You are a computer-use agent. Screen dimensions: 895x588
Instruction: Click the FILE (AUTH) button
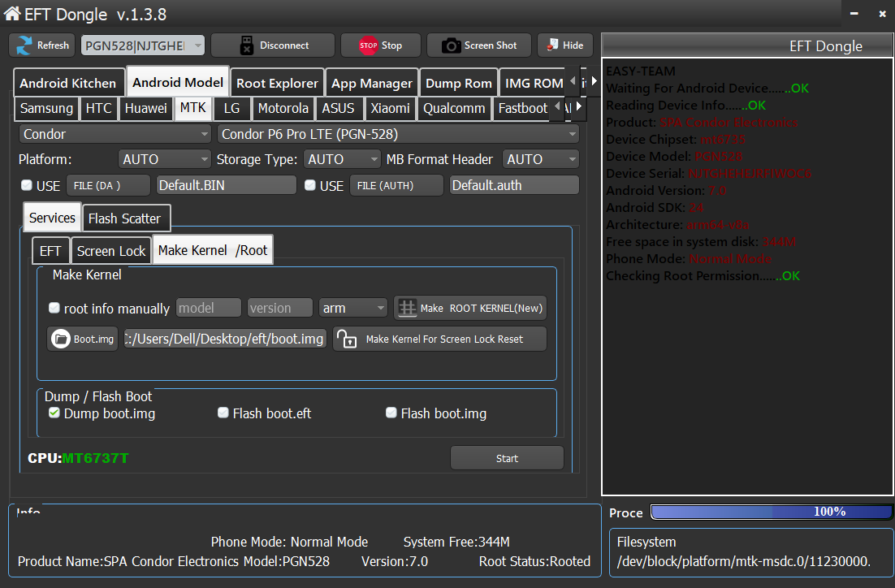[396, 185]
